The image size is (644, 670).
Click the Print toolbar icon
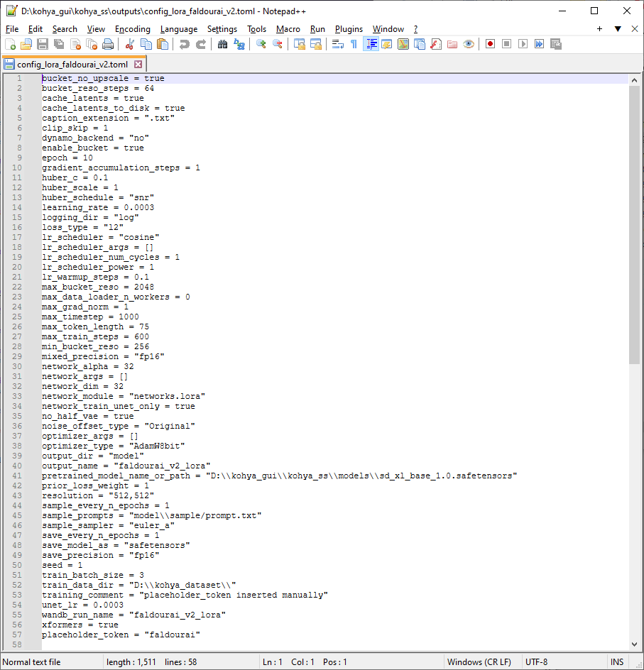coord(107,43)
